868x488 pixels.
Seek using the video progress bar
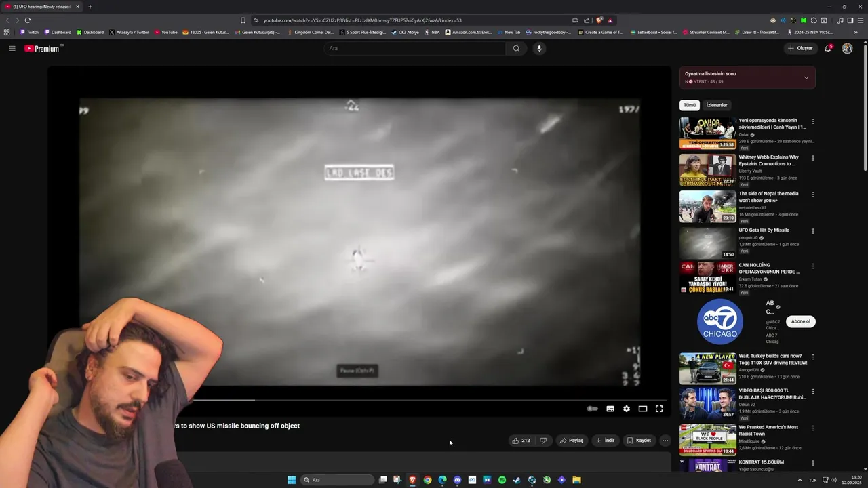coord(359,399)
